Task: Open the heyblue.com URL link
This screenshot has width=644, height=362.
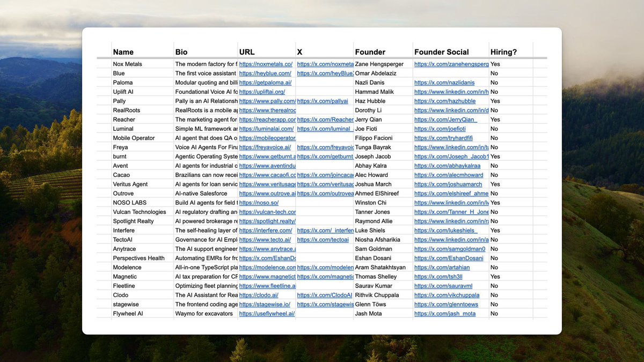Action: (265, 73)
